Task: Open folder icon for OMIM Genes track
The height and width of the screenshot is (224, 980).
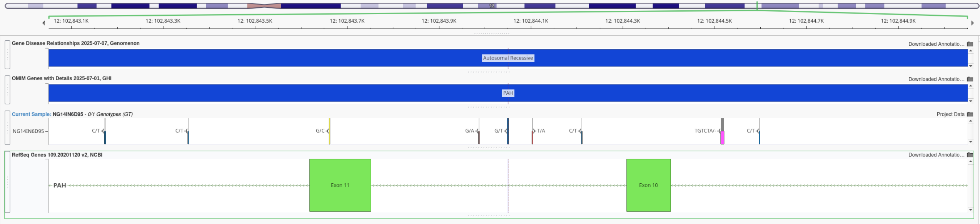Action: coord(970,79)
